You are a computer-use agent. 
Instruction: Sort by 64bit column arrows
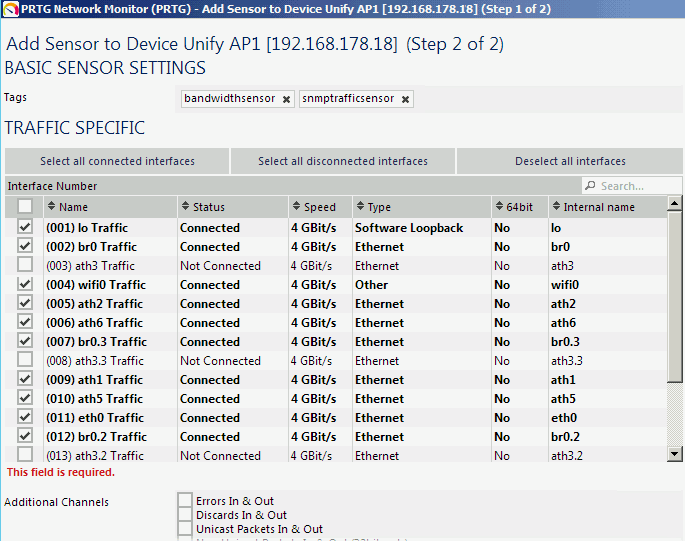pos(499,206)
